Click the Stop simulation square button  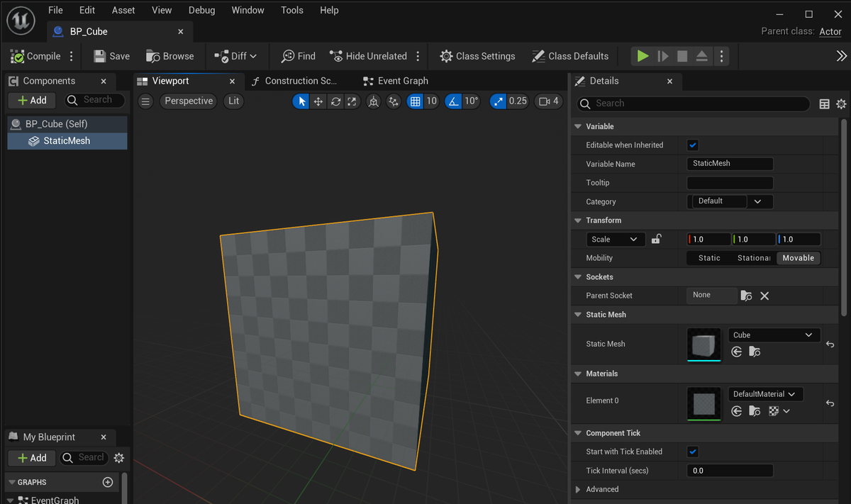(682, 56)
